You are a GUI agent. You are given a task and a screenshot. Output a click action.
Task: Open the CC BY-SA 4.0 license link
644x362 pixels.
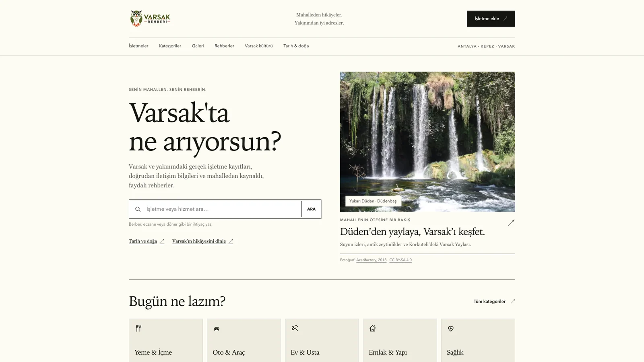tap(400, 260)
